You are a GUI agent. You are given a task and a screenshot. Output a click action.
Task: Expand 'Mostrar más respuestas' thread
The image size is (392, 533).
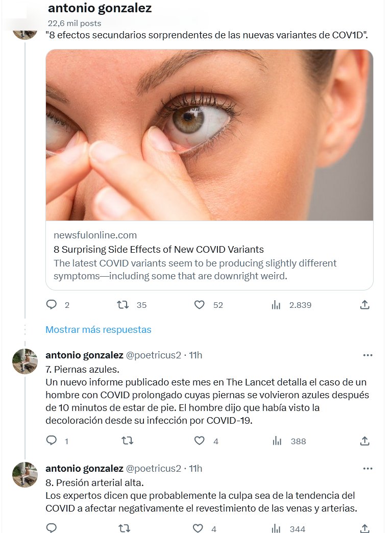(99, 330)
